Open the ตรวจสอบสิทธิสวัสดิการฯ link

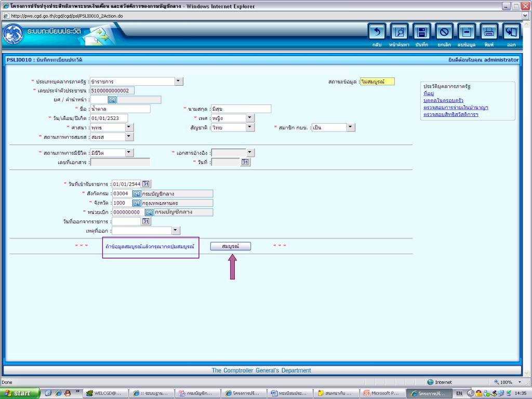point(450,114)
